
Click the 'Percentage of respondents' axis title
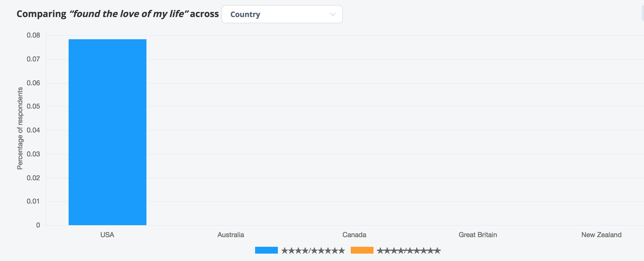[x=20, y=129]
